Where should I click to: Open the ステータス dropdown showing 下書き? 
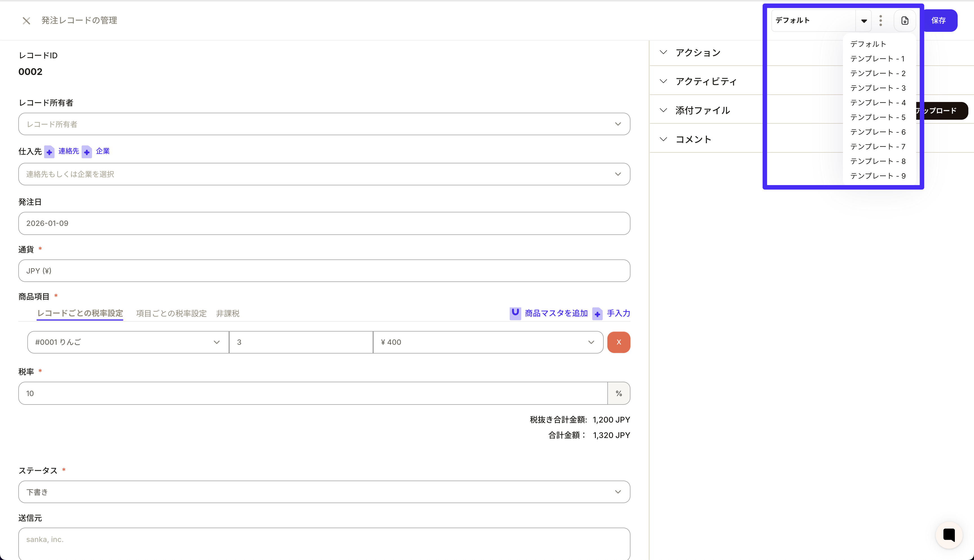[x=324, y=492]
